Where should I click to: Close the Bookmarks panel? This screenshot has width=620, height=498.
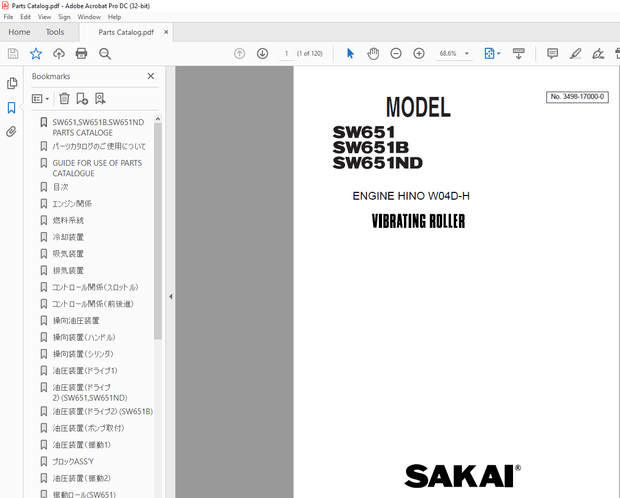click(151, 76)
